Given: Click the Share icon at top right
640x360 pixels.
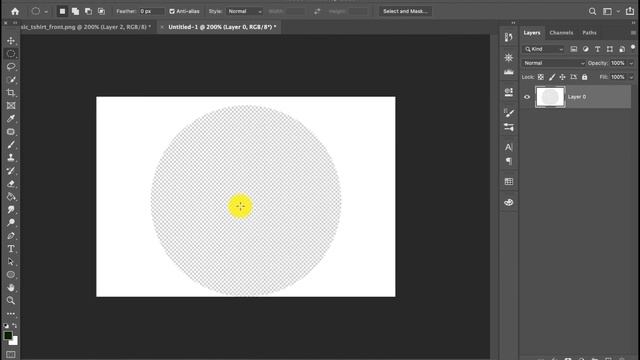Looking at the screenshot, I should (x=630, y=11).
